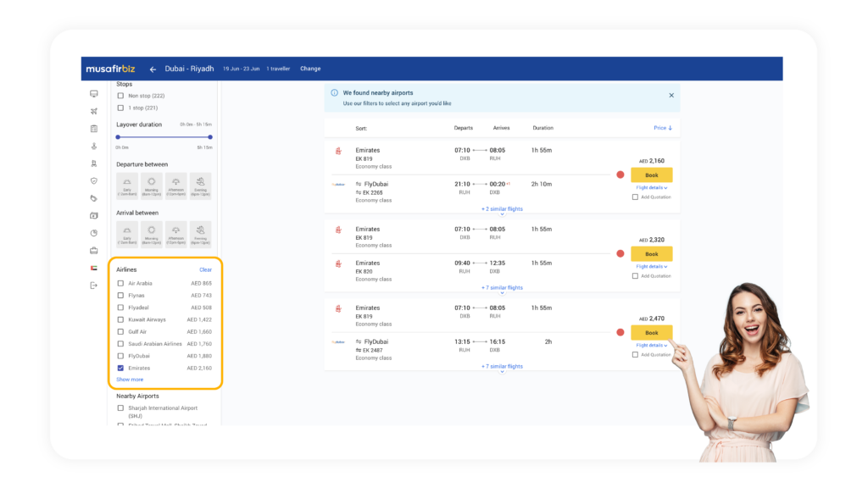
Task: Click the layover slider maximum handle
Action: pos(210,137)
